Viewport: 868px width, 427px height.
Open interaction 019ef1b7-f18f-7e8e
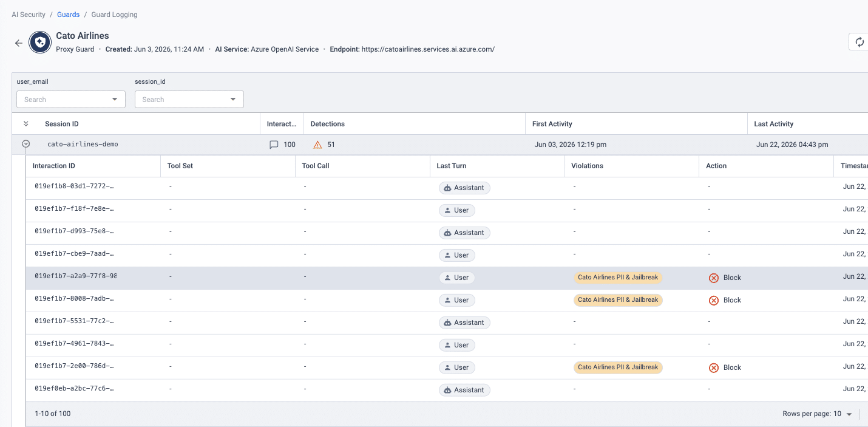pyautogui.click(x=75, y=210)
